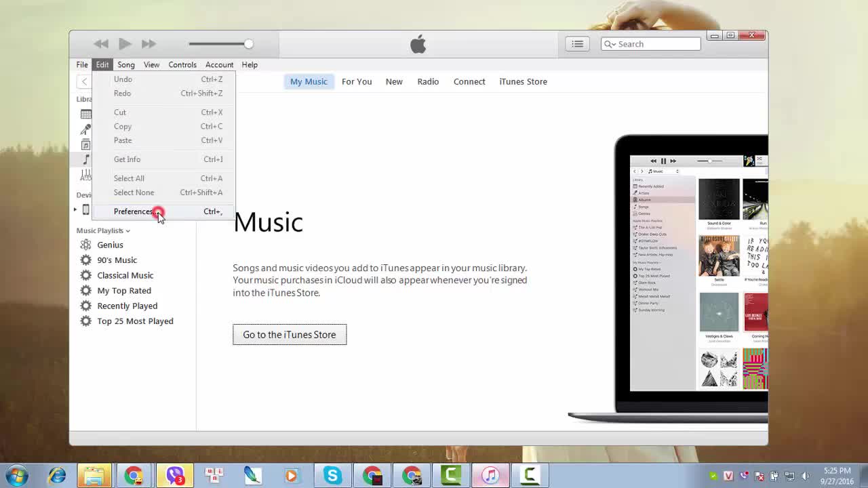Close the open Edit menu

[x=102, y=65]
